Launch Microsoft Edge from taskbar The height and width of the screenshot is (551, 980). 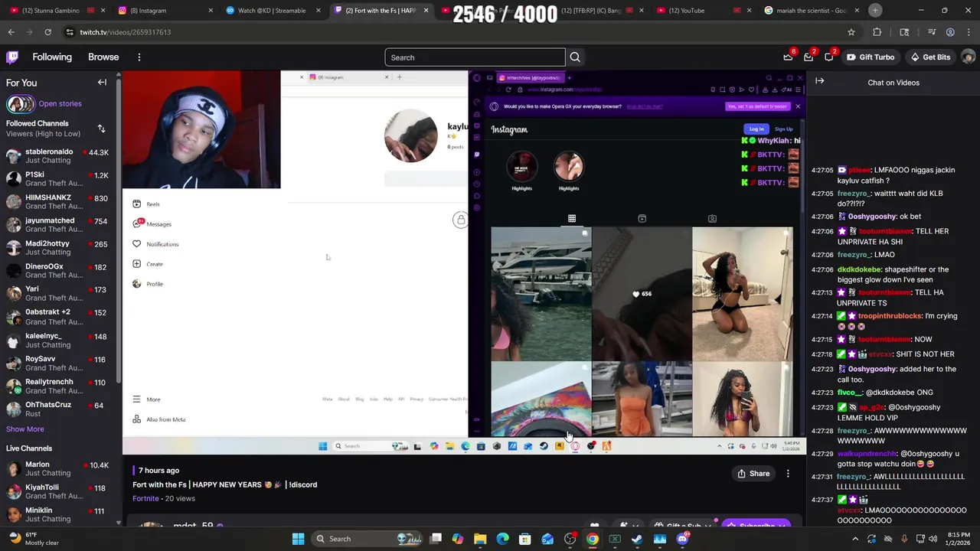point(502,539)
